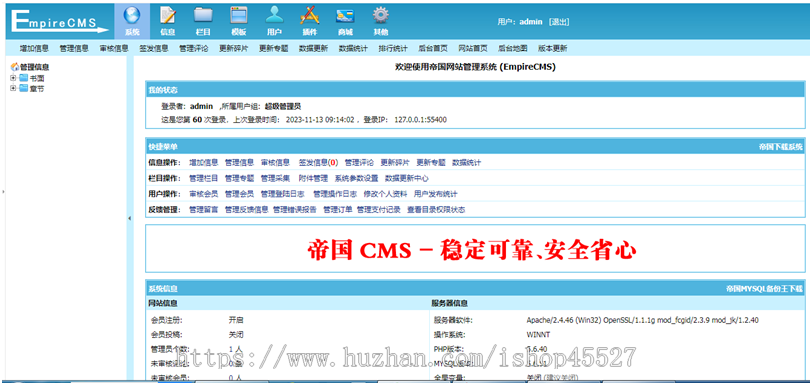Open the 管理操作日志 quick link
Image resolution: width=812 pixels, height=385 pixels.
click(x=335, y=194)
